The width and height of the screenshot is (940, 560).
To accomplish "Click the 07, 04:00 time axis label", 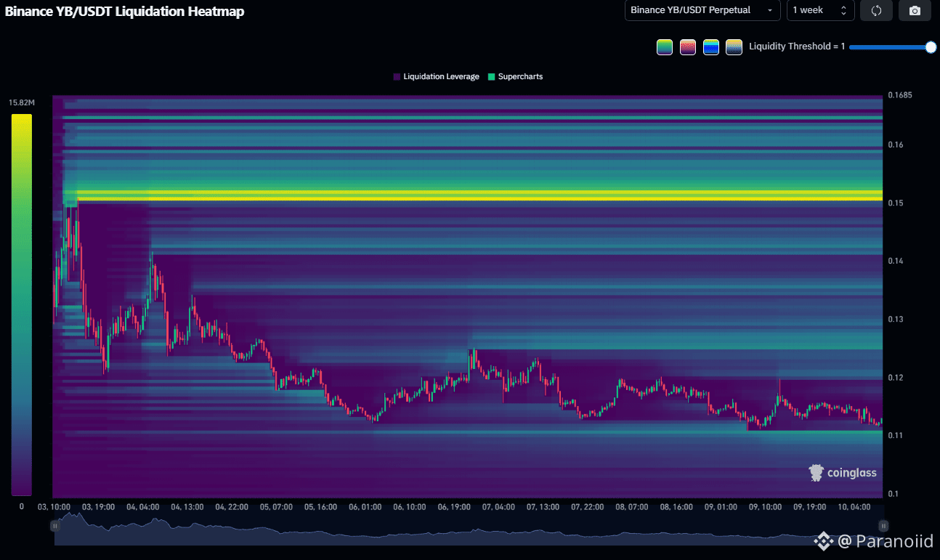I will [x=499, y=506].
